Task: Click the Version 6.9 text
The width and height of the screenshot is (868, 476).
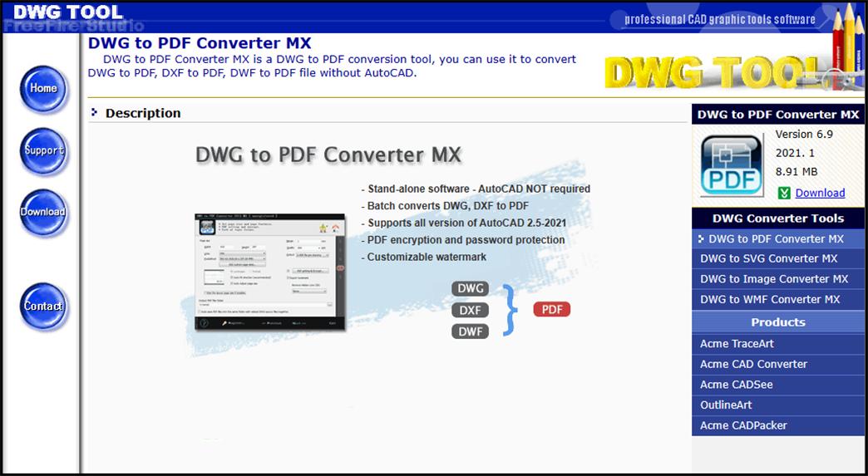Action: tap(804, 135)
